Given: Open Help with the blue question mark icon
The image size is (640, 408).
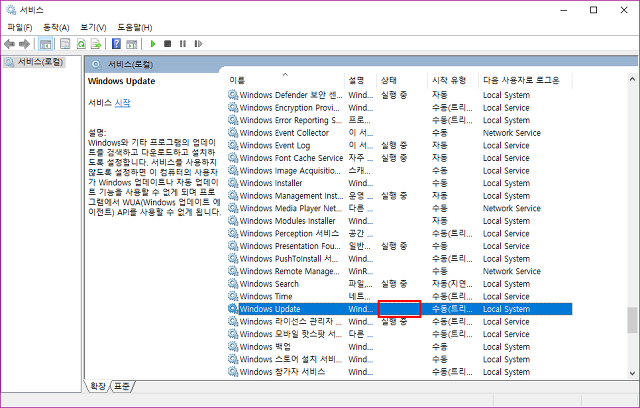Looking at the screenshot, I should [x=116, y=44].
